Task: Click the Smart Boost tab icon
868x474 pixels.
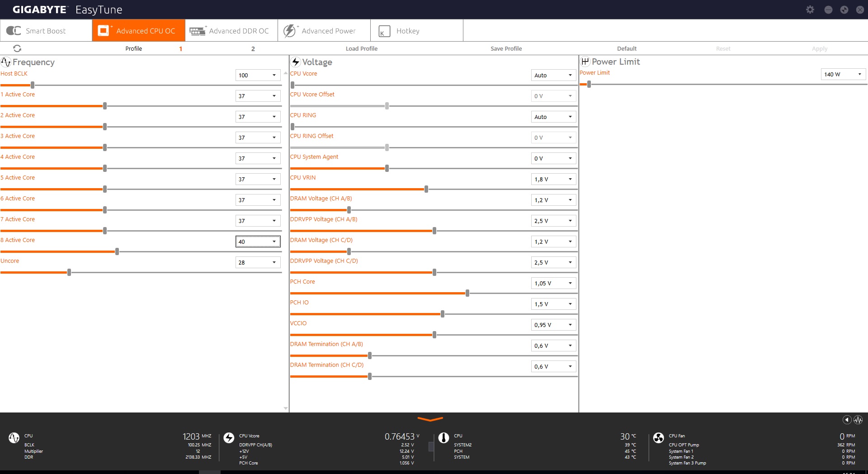Action: pyautogui.click(x=14, y=31)
